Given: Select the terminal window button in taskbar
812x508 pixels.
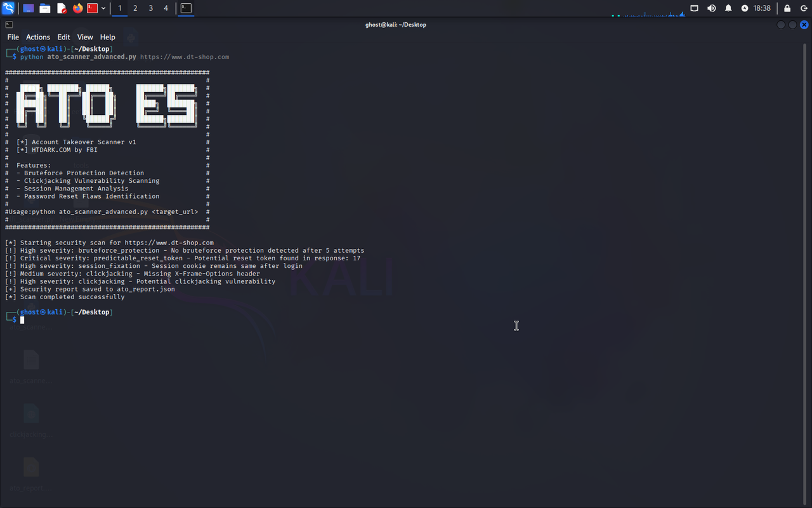Looking at the screenshot, I should point(185,8).
